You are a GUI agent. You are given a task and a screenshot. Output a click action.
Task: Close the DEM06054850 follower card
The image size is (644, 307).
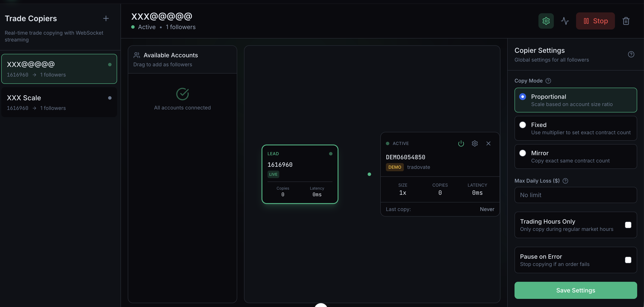(x=488, y=143)
